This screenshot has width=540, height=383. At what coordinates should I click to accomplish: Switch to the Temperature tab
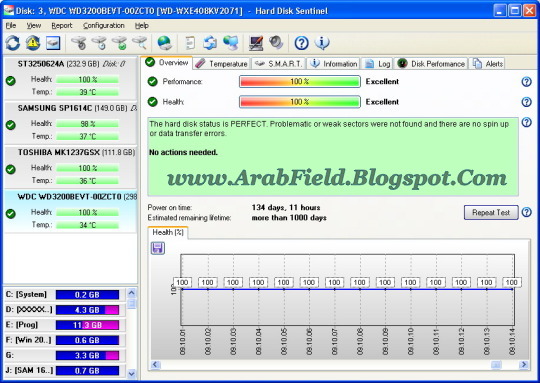(221, 64)
